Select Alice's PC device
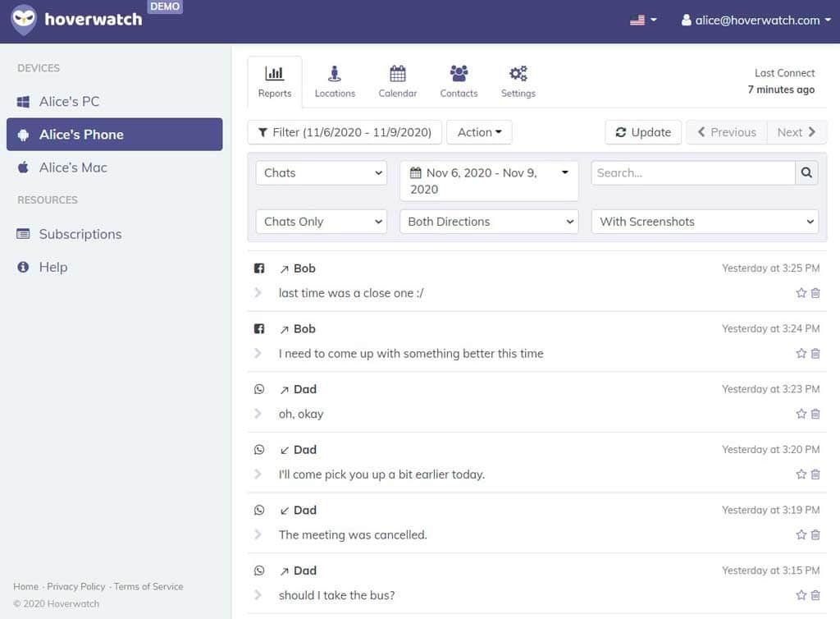 tap(69, 102)
